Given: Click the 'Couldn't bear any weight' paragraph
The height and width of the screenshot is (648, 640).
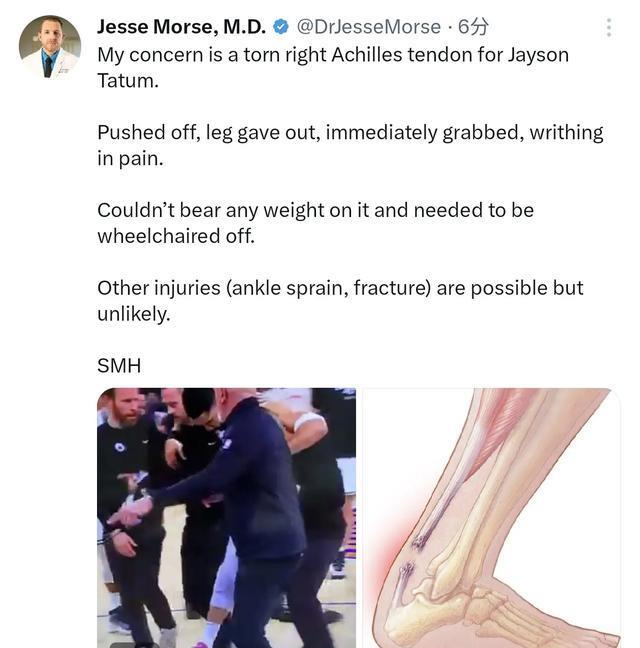Looking at the screenshot, I should pos(316,223).
